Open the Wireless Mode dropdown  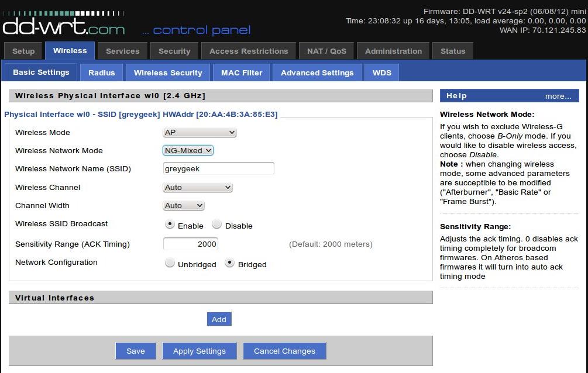200,133
